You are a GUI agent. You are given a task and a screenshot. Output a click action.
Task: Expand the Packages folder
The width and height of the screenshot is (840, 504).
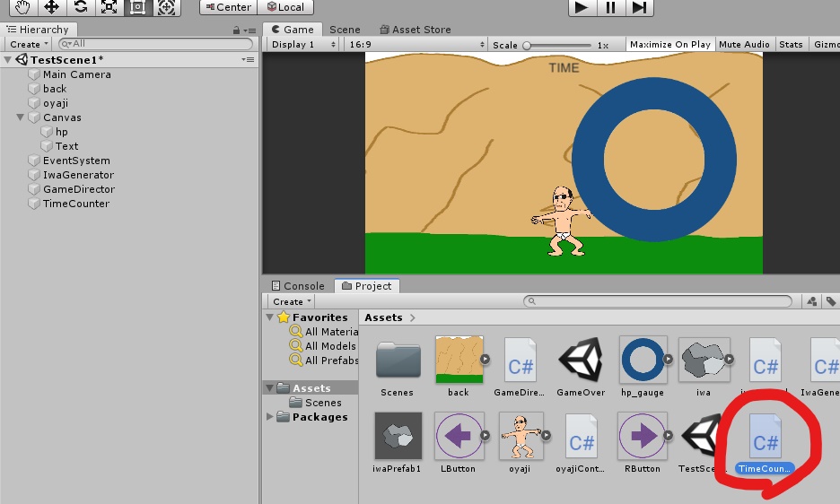point(270,416)
